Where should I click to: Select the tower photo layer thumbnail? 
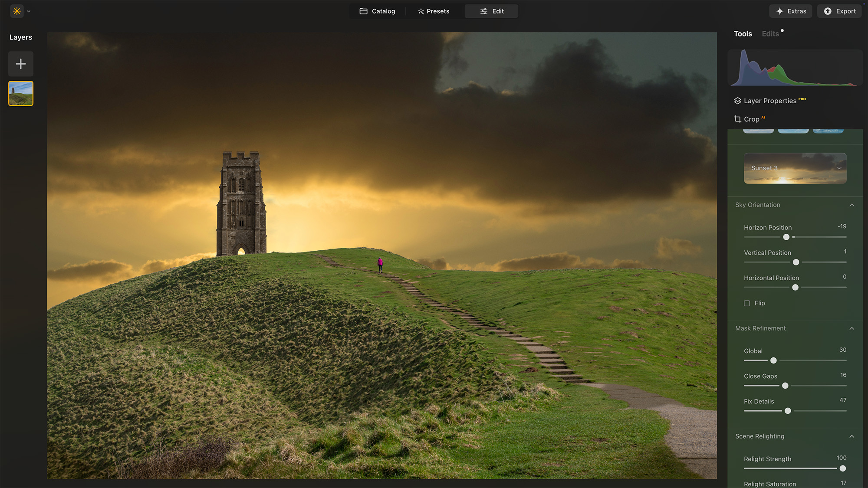point(21,93)
